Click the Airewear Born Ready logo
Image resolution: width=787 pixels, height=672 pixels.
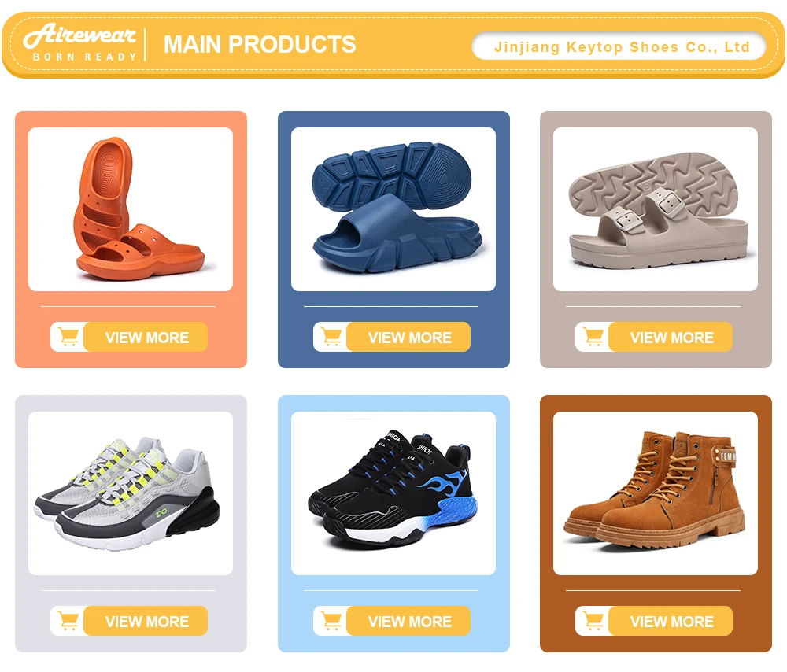coord(79,42)
